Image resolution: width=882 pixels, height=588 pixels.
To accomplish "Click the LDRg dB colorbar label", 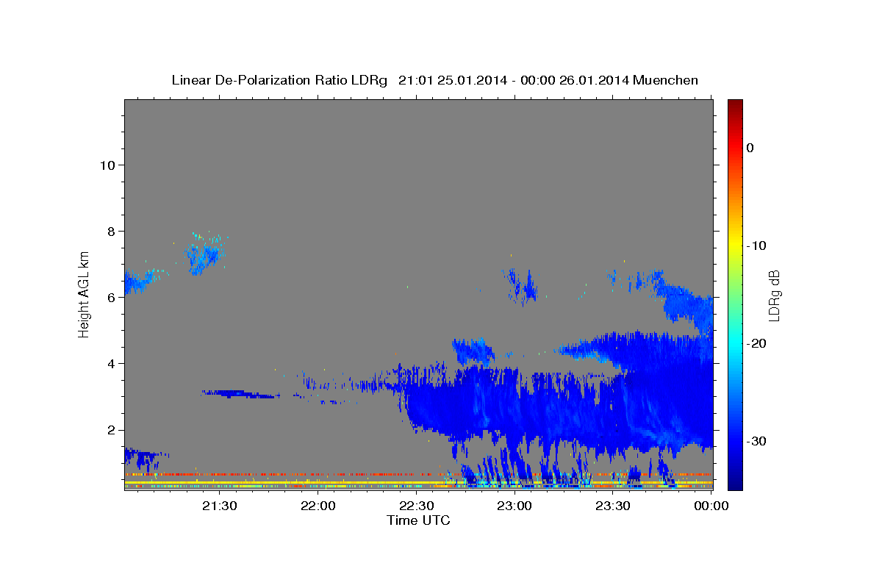I will pyautogui.click(x=773, y=295).
